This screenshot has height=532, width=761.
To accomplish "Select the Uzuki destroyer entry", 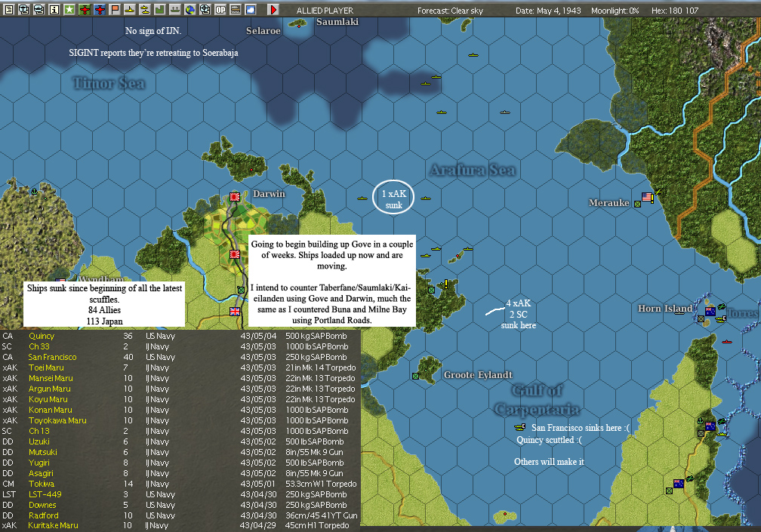I will click(x=180, y=441).
